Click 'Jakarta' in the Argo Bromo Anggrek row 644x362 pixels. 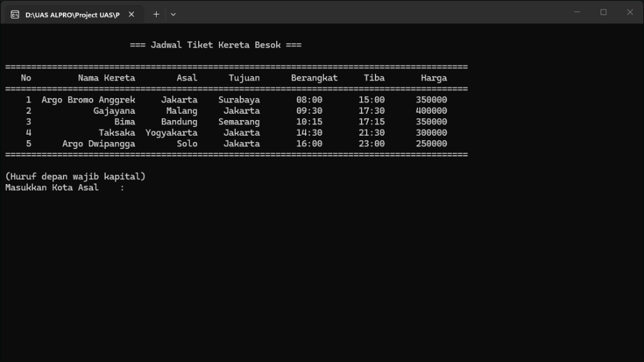coord(179,100)
